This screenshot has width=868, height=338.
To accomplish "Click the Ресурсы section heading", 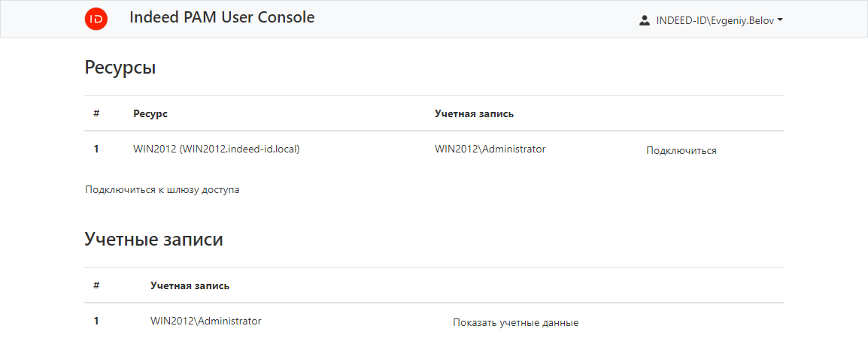I will [120, 68].
